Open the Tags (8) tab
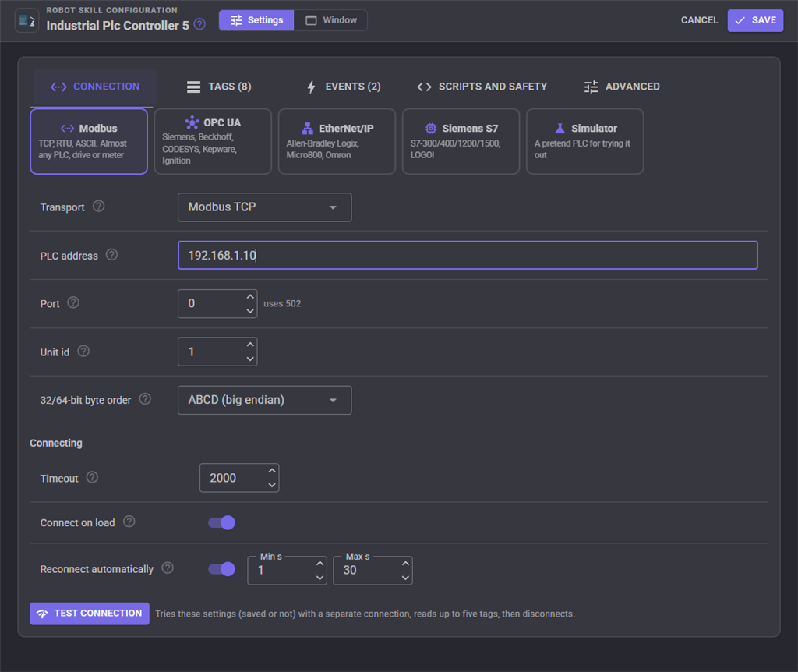 (x=219, y=87)
